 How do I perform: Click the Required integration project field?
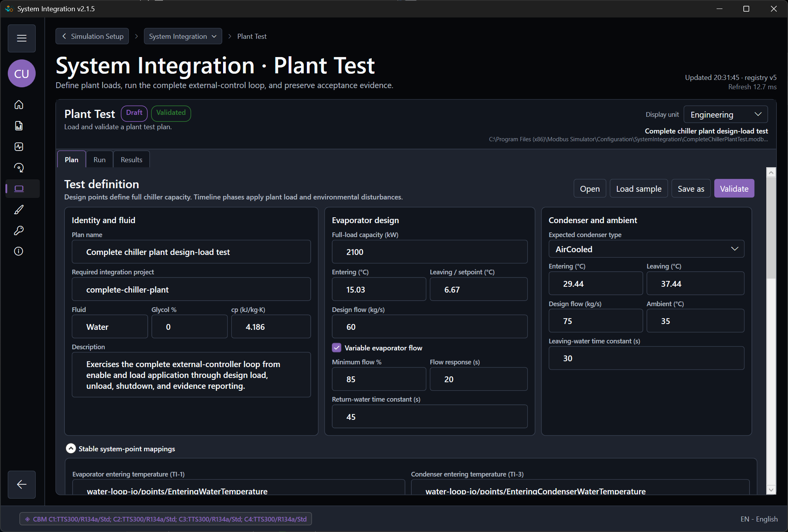pos(191,289)
